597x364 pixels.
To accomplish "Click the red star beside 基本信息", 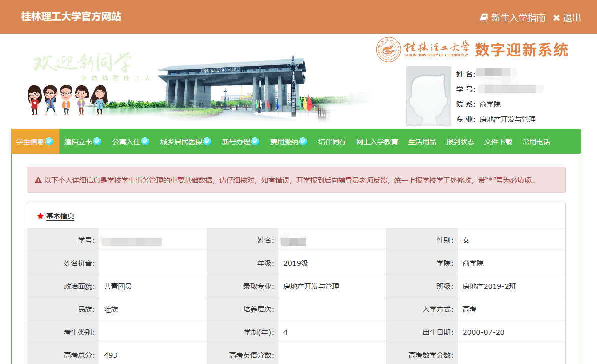I will (40, 216).
